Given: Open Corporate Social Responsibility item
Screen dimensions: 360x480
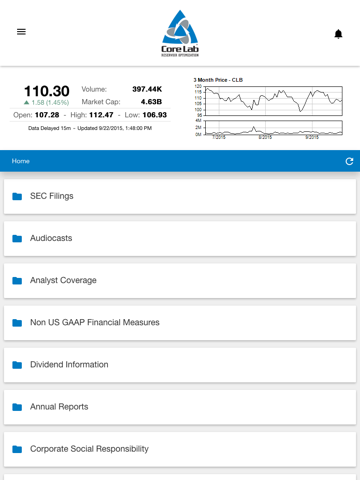Looking at the screenshot, I should tap(180, 449).
